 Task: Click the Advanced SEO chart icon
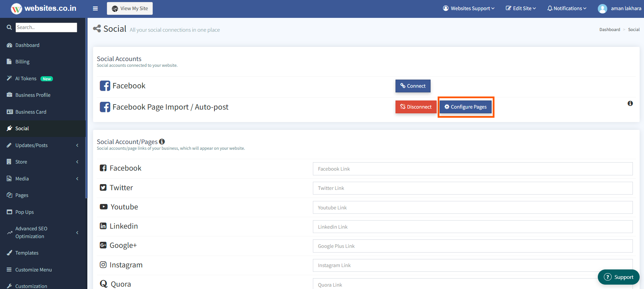pyautogui.click(x=9, y=232)
